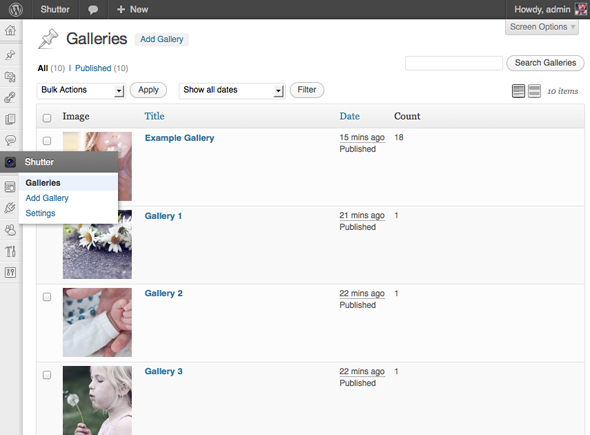This screenshot has width=590, height=435.
Task: Open the Show all dates dropdown
Action: coord(232,90)
